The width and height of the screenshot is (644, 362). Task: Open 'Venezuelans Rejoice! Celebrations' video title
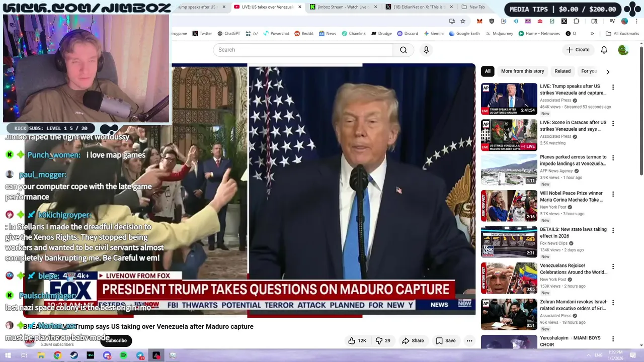574,269
